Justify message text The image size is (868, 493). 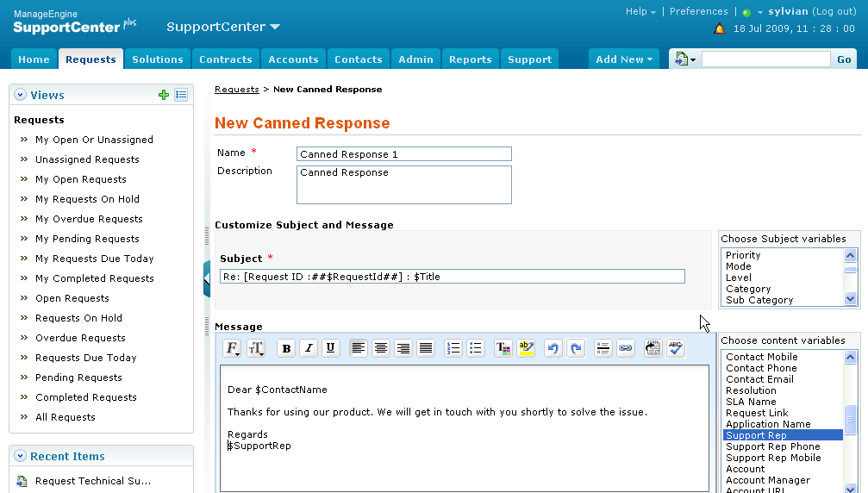click(x=426, y=348)
